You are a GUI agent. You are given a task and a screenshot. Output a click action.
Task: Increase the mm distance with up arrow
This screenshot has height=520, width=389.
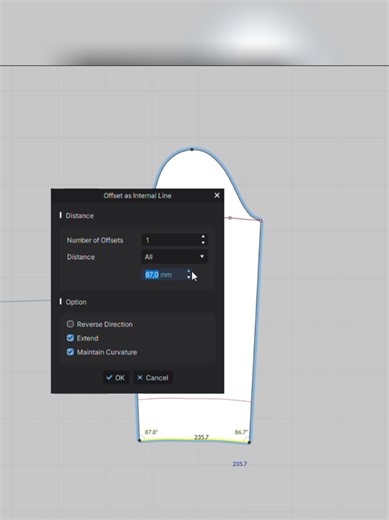pyautogui.click(x=189, y=272)
